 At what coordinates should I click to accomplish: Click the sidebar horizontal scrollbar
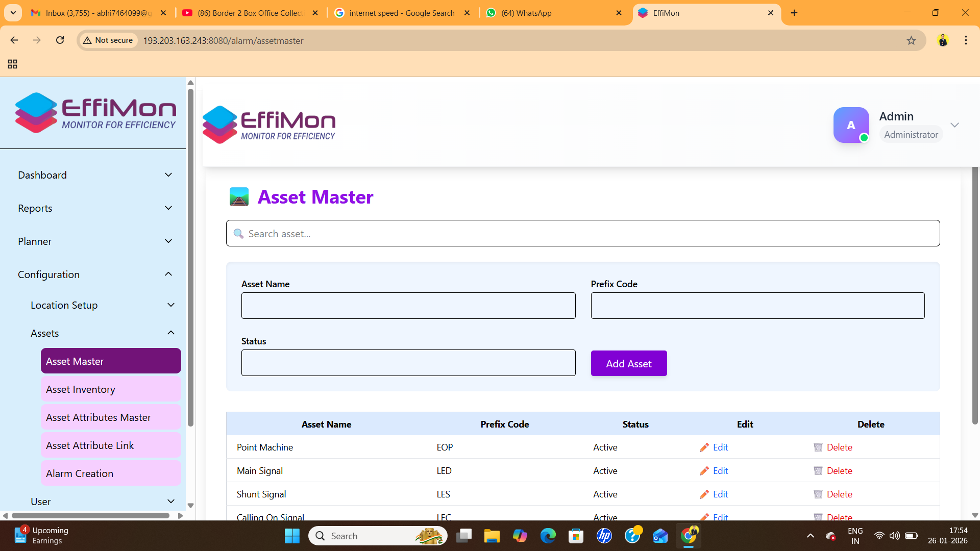pos(90,516)
